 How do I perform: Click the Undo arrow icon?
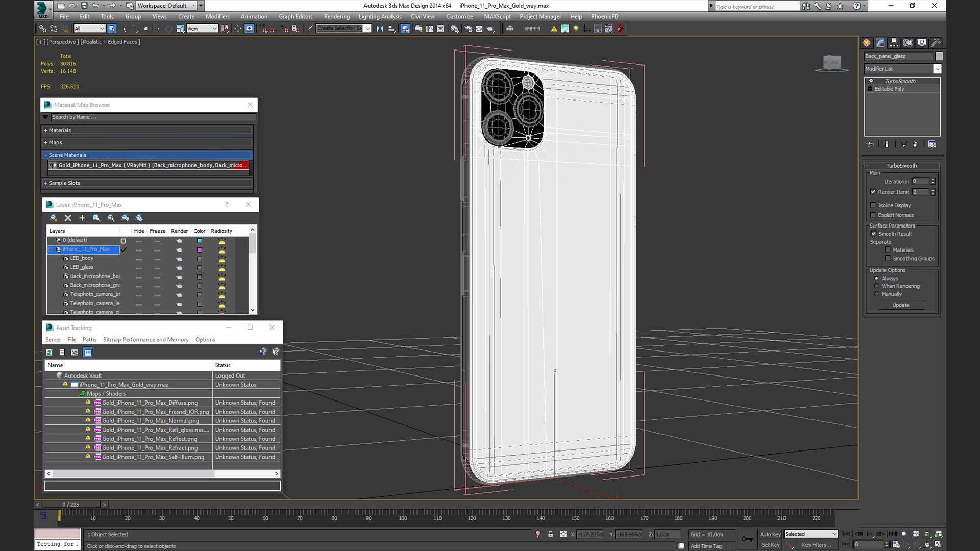pos(95,6)
